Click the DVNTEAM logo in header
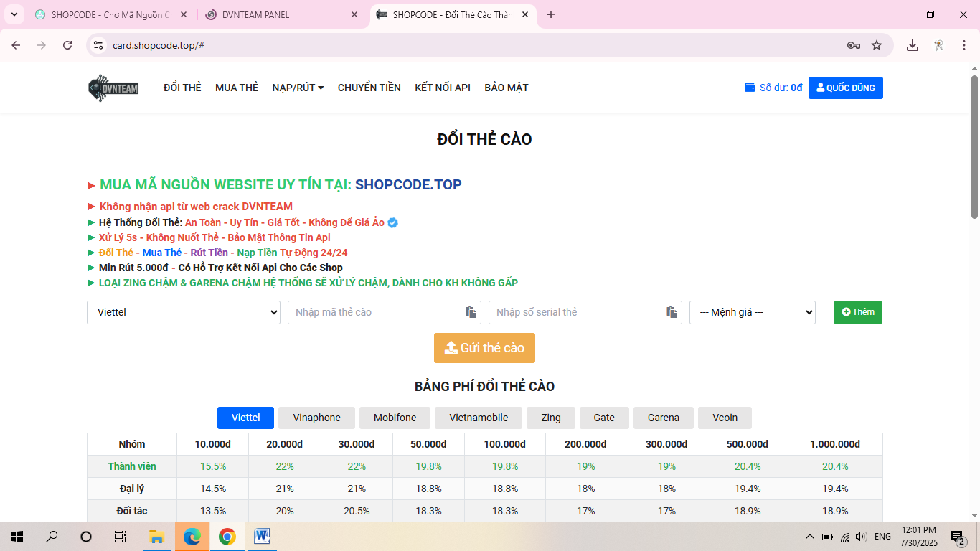 click(x=113, y=88)
